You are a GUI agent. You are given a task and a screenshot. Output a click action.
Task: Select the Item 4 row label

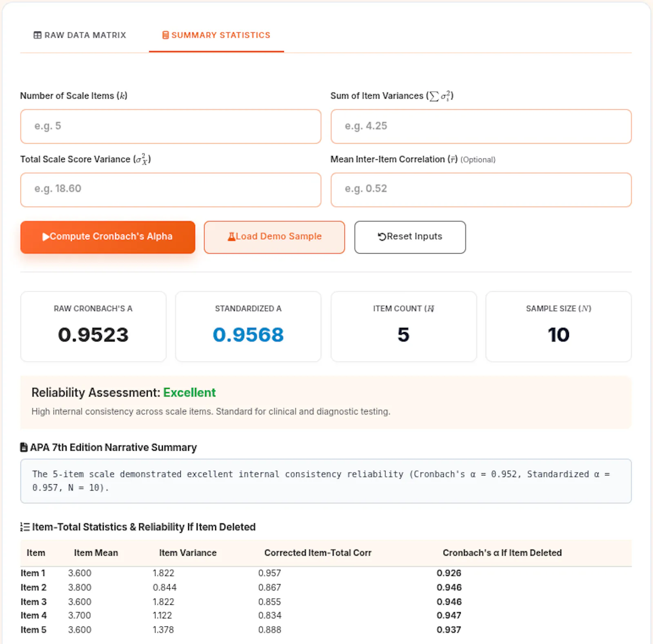pos(33,615)
